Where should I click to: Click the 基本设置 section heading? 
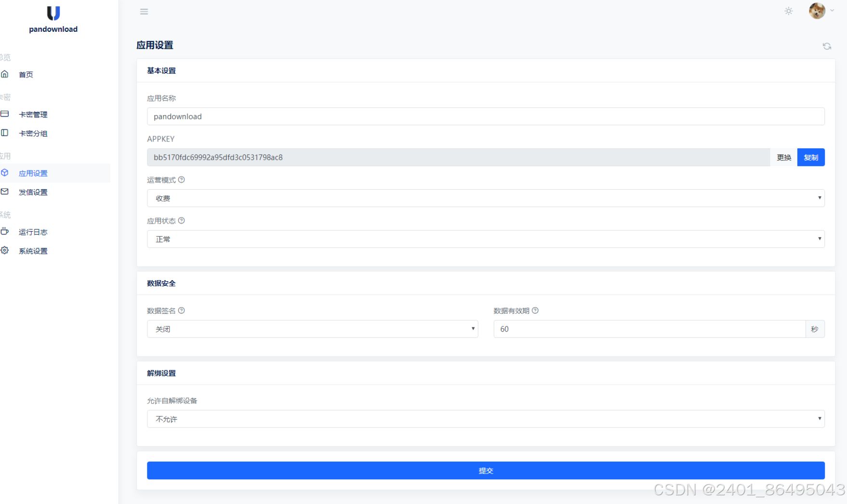coord(161,71)
